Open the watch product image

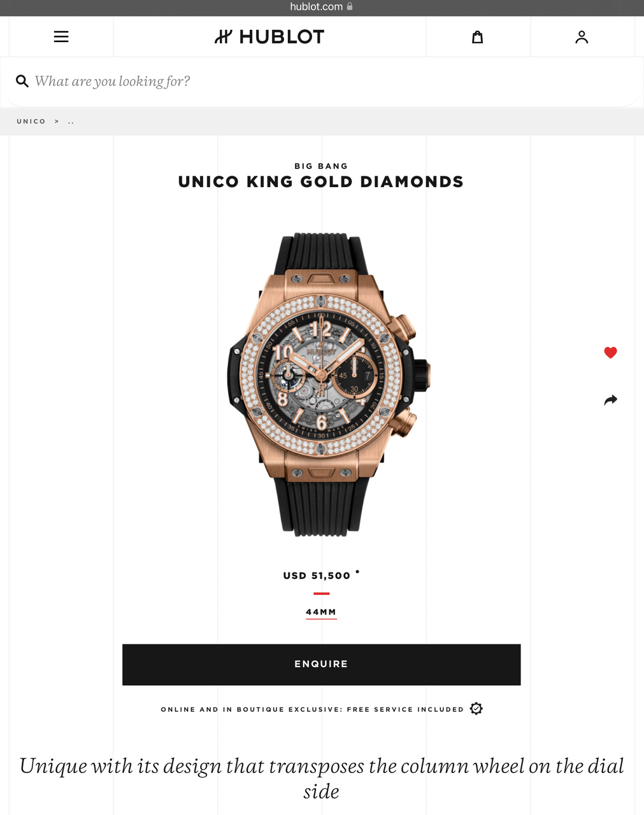tap(322, 385)
